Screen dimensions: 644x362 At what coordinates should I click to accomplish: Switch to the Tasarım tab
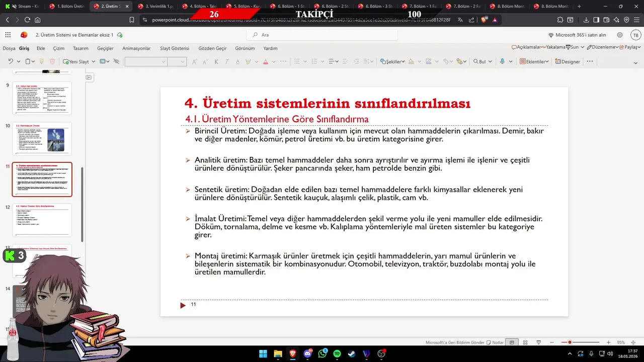[80, 48]
